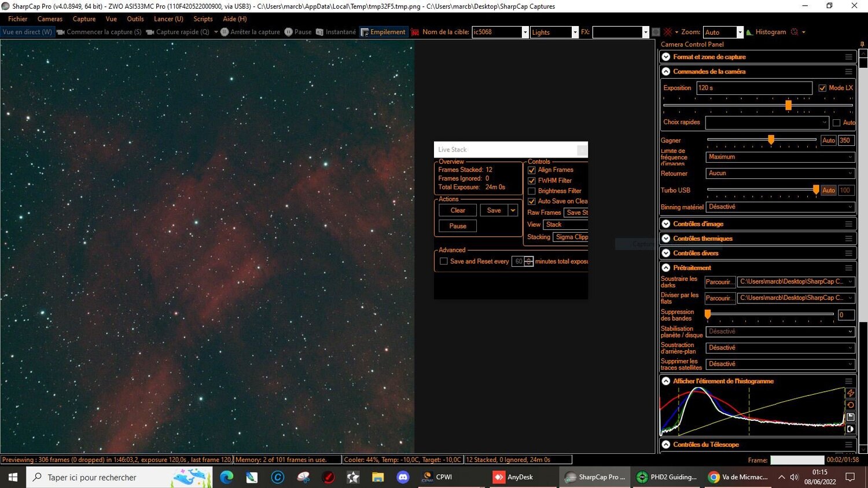868x488 pixels.
Task: Open the Binning matériel dropdown
Action: [x=780, y=207]
